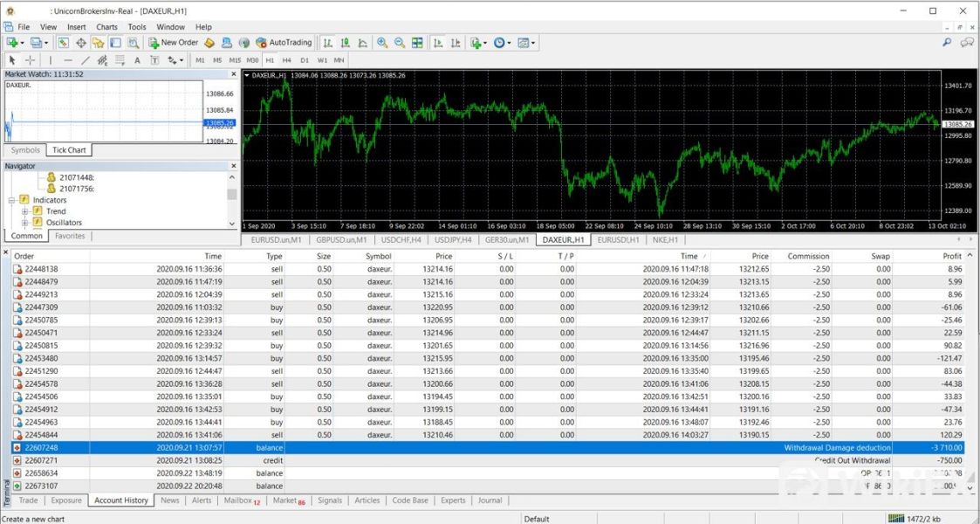Open the USDJPY,H4 chart tab
This screenshot has width=980, height=524.
[453, 239]
